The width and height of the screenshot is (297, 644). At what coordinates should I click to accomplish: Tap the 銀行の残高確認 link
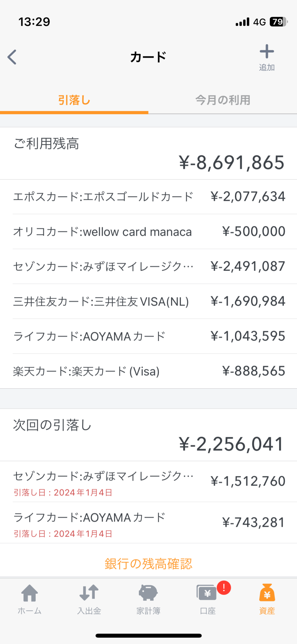(x=148, y=564)
